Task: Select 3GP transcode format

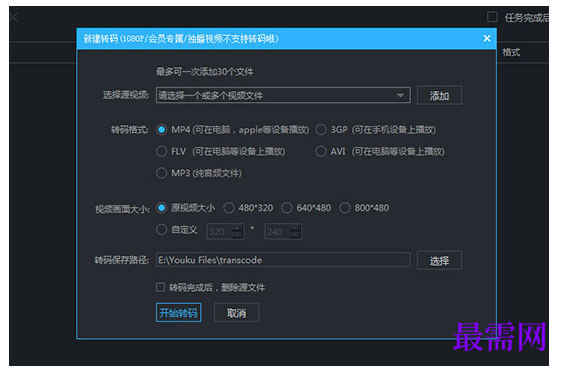Action: pos(321,129)
